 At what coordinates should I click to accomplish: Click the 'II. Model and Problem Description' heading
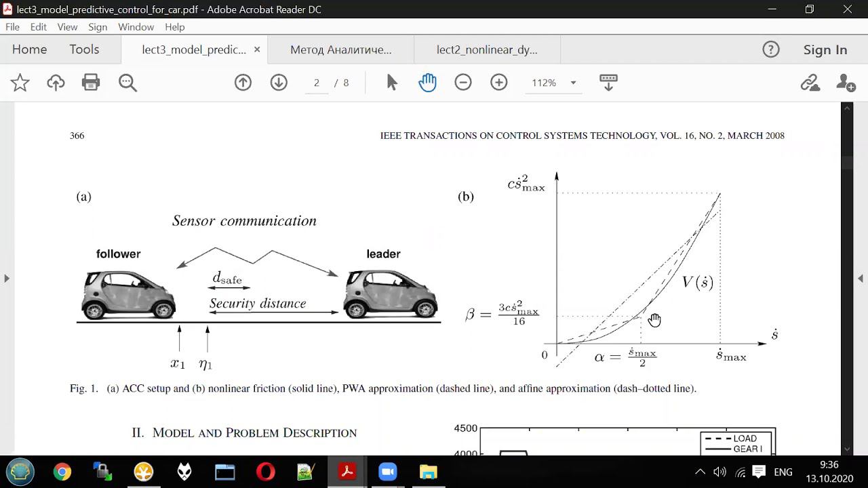tap(244, 433)
